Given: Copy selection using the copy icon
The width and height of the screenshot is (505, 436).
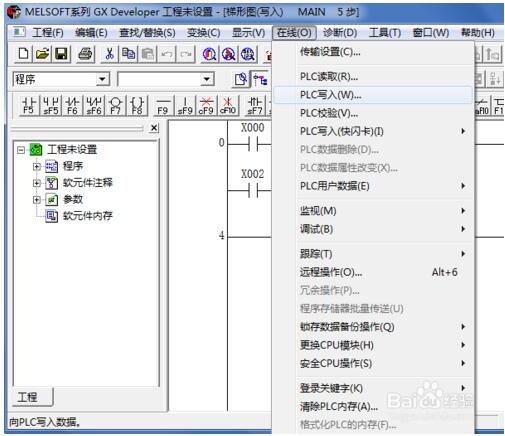Looking at the screenshot, I should 128,54.
